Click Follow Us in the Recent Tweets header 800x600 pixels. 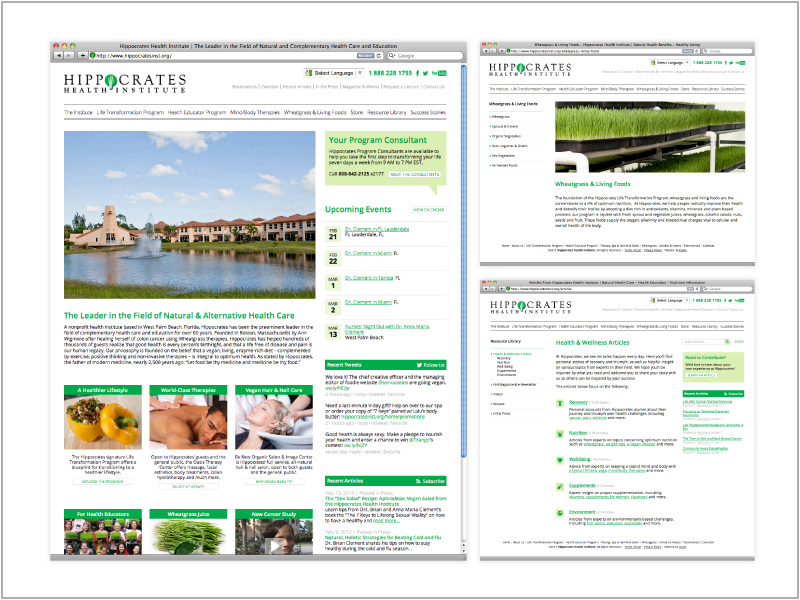(x=431, y=365)
